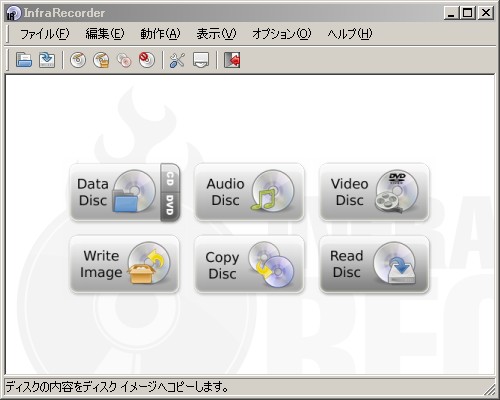The width and height of the screenshot is (500, 400).
Task: Open the 表示(V) menu
Action: [x=216, y=34]
